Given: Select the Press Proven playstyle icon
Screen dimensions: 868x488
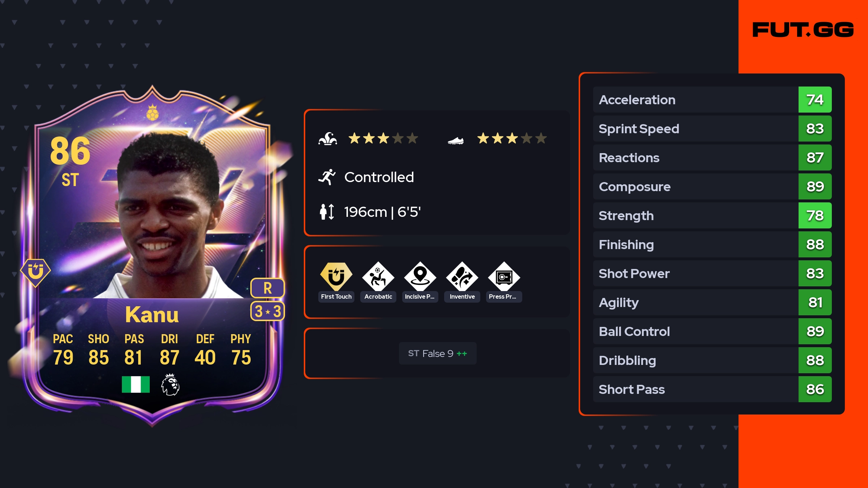Looking at the screenshot, I should pos(504,277).
